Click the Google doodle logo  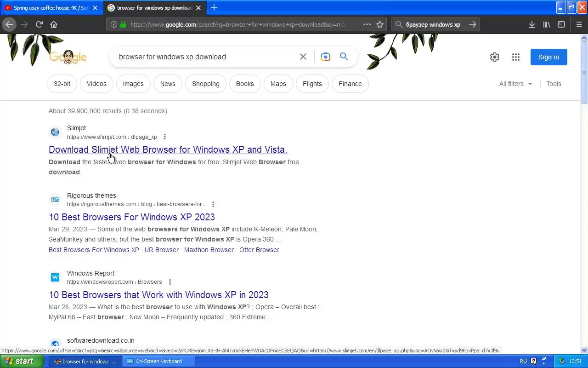[x=68, y=57]
